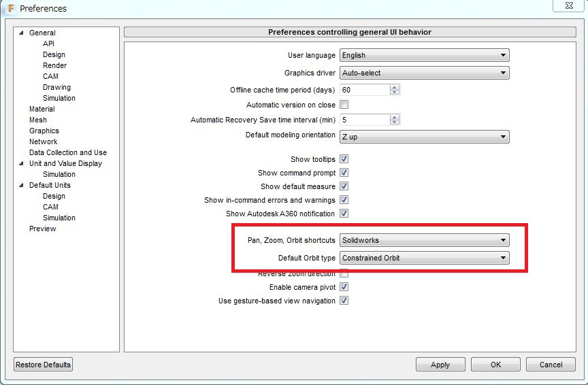Viewport: 588px width, 385px height.
Task: Open the Default Orbit type dropdown
Action: (x=425, y=258)
